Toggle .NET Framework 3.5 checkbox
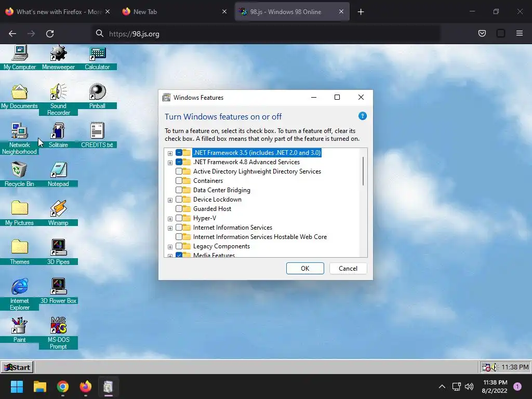 (x=179, y=153)
